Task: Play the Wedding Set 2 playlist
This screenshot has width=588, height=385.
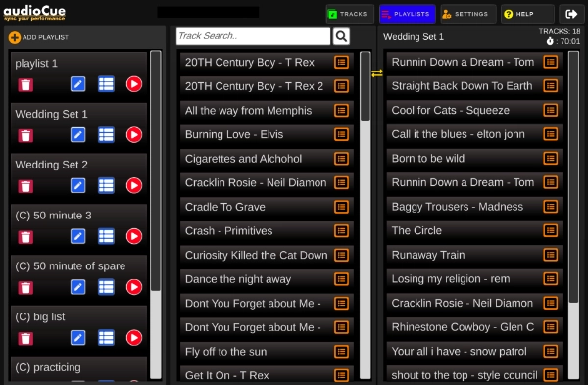Action: pos(134,185)
